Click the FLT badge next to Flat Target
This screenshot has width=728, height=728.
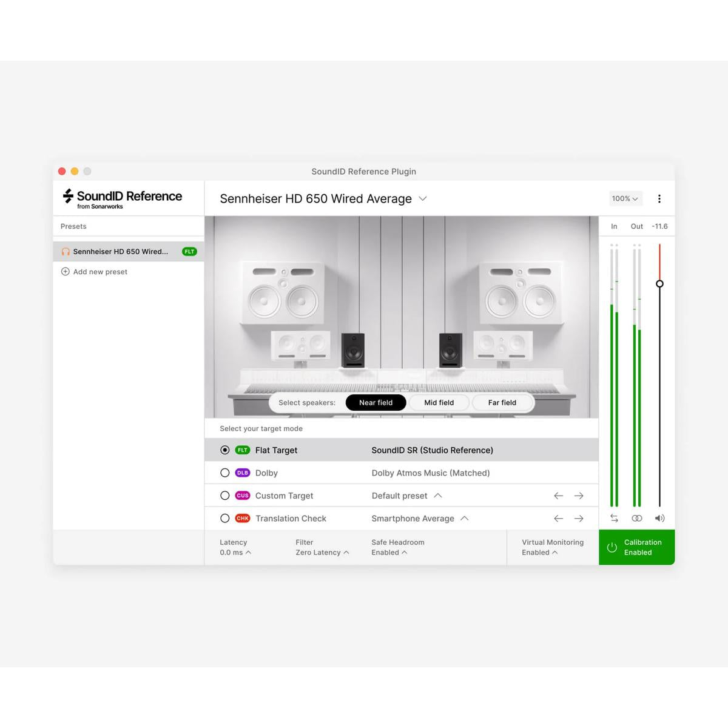[x=242, y=450]
